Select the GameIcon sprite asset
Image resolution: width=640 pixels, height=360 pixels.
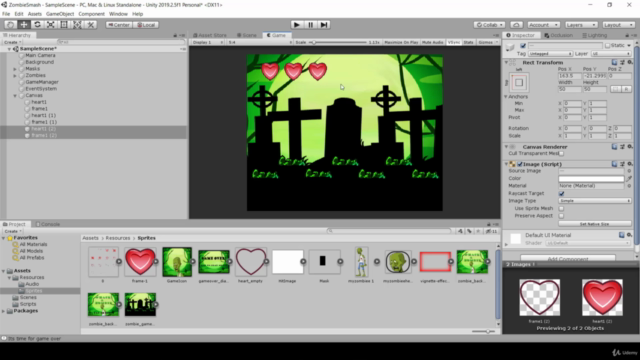coord(177,262)
